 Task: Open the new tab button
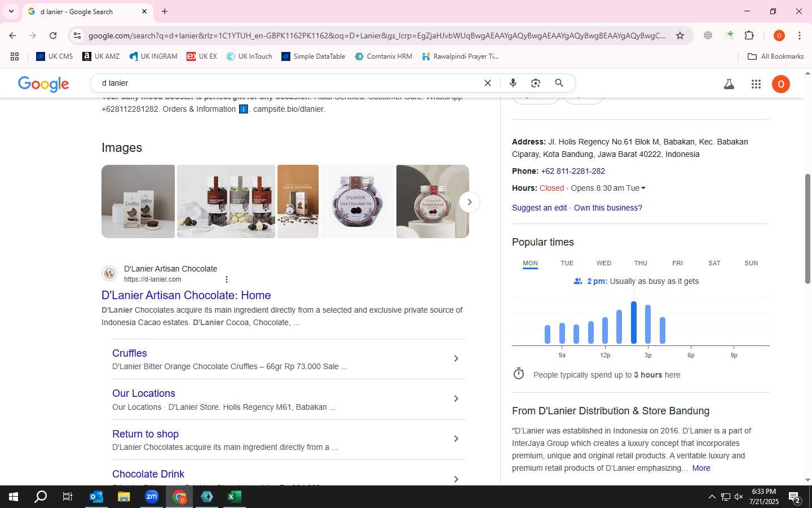tap(165, 11)
